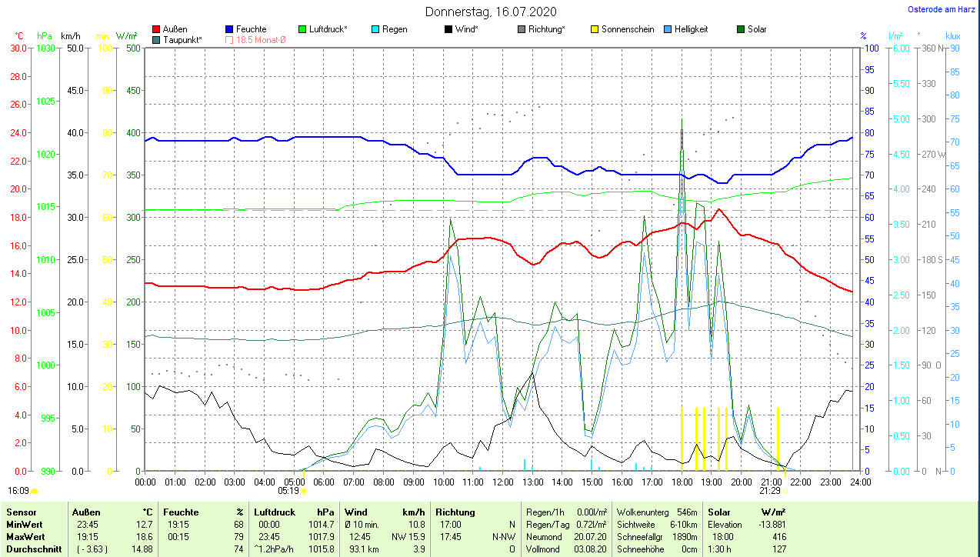Click the green Luftdruck legend square
980x557 pixels.
click(302, 29)
